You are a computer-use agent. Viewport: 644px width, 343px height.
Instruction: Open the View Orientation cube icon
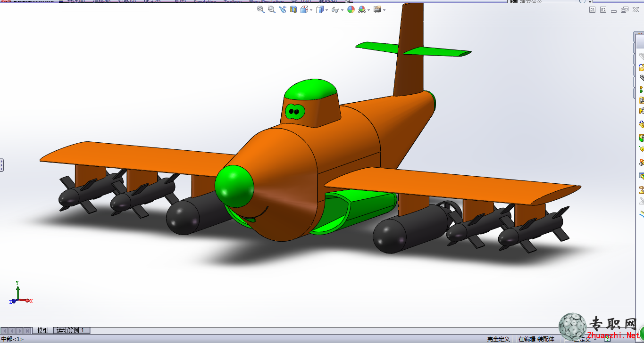(304, 9)
